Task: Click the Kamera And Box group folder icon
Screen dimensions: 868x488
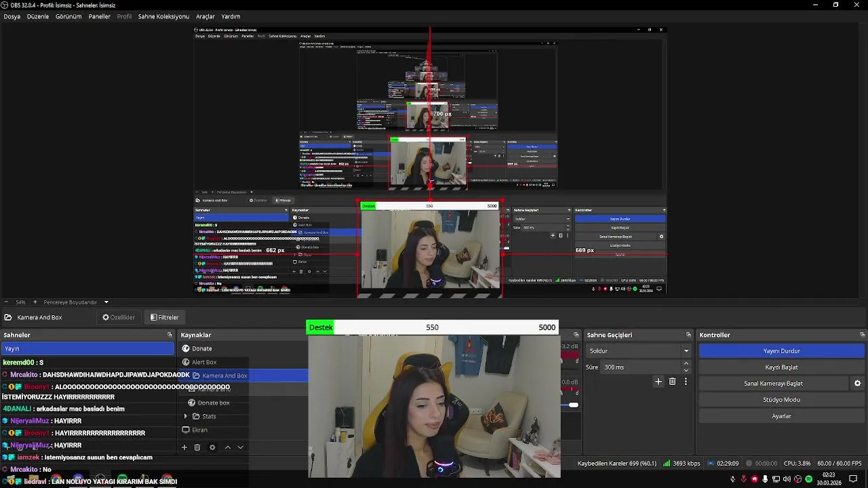Action: 196,375
